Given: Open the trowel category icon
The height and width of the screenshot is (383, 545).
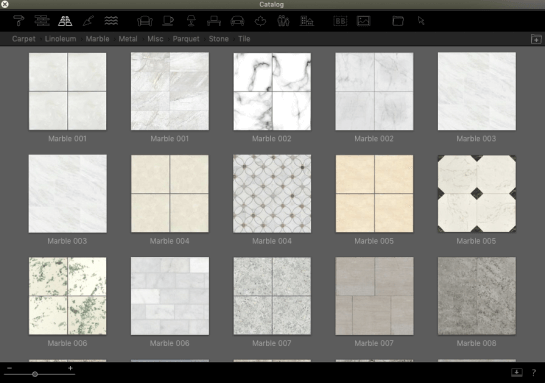Looking at the screenshot, I should (x=88, y=21).
